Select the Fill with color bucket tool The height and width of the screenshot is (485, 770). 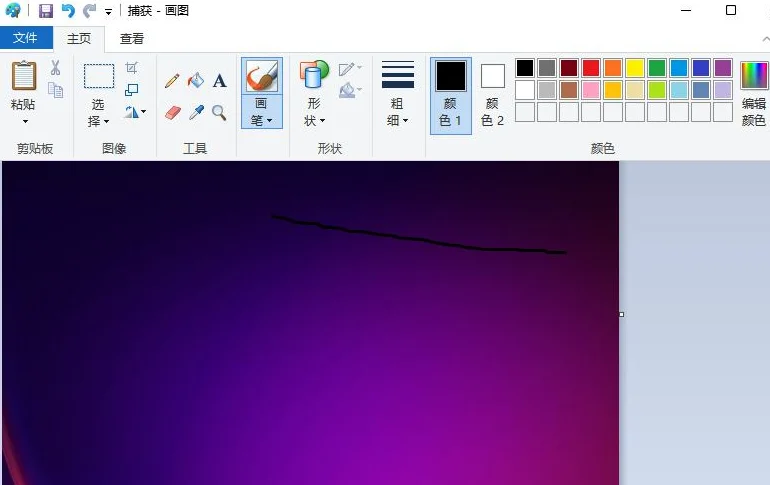pos(196,81)
